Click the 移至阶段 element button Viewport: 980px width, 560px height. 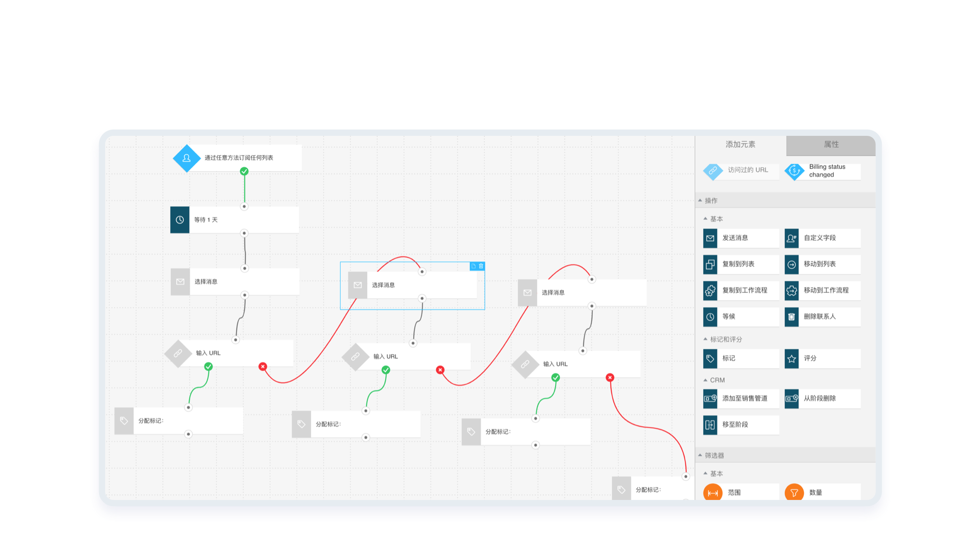(741, 425)
